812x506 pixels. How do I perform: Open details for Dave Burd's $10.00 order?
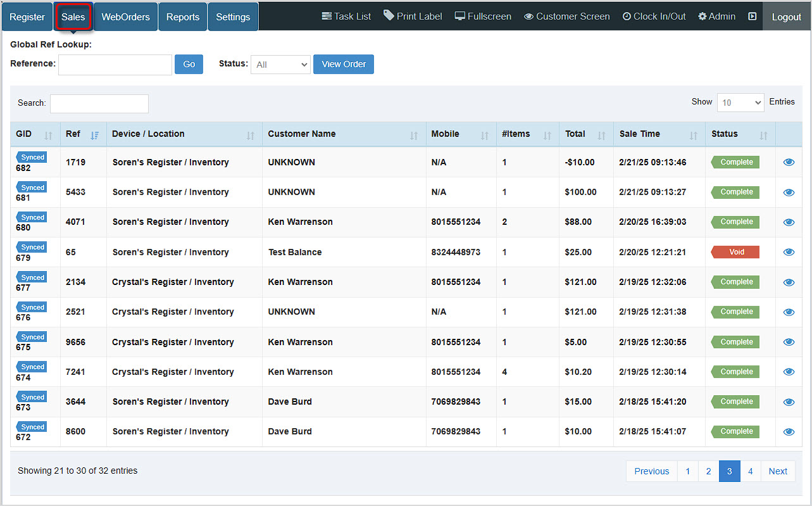point(789,431)
